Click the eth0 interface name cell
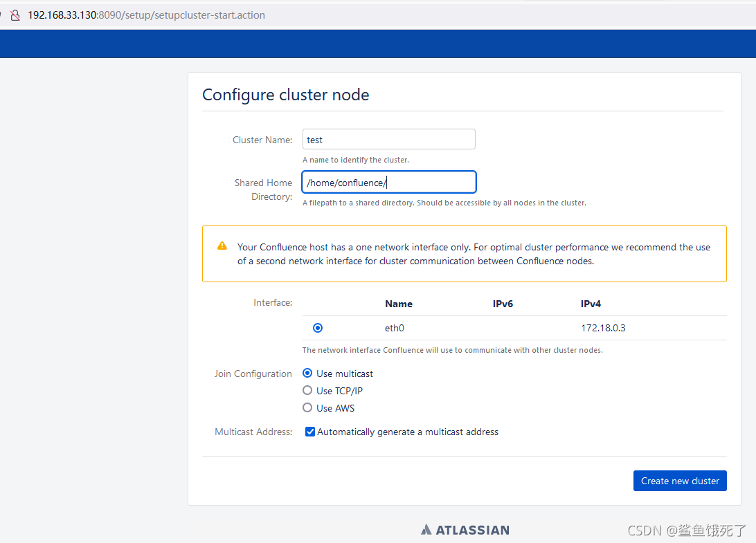Image resolution: width=756 pixels, height=543 pixels. pos(395,328)
